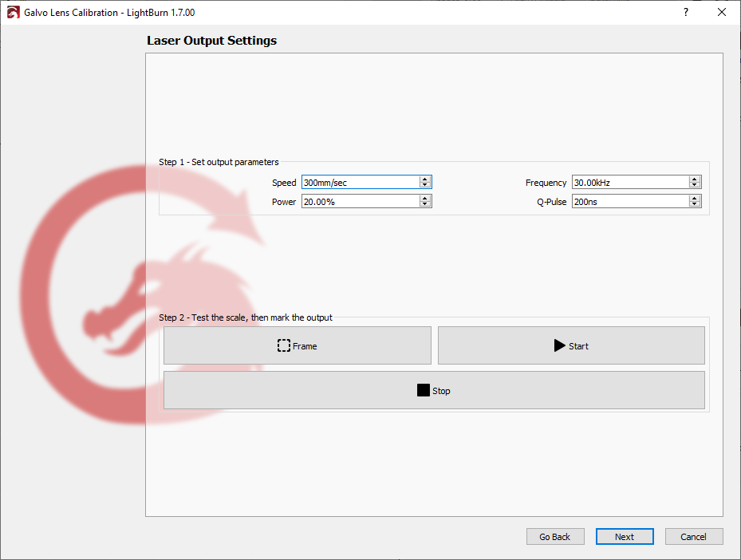Decrease Speed using the down arrow

click(x=425, y=186)
